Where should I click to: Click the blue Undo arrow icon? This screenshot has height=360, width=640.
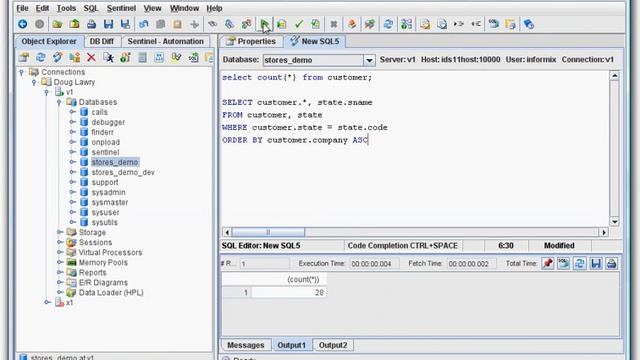[143, 24]
